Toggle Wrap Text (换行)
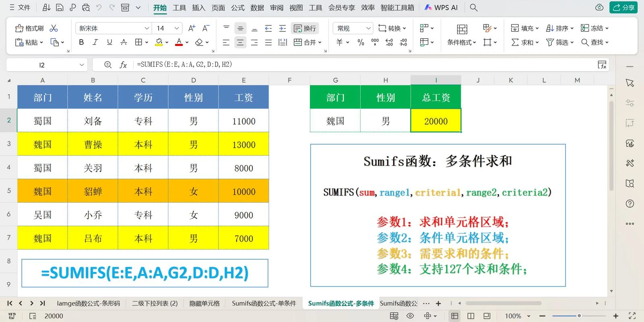 305,28
